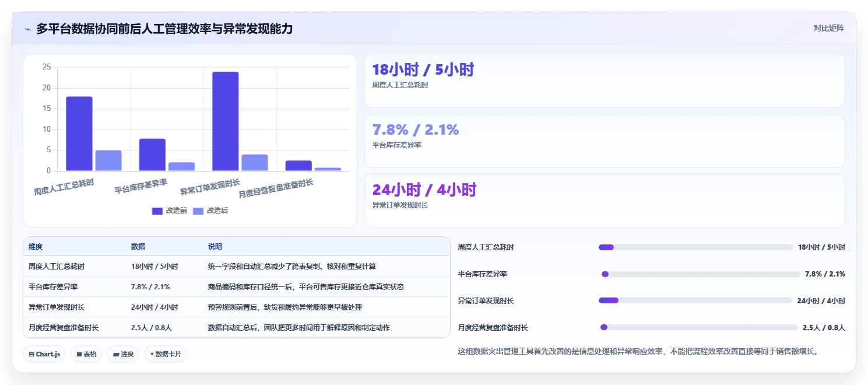The height and width of the screenshot is (385, 868).
Task: Click the 周度人工汇总耗时 progress bar
Action: click(x=696, y=247)
